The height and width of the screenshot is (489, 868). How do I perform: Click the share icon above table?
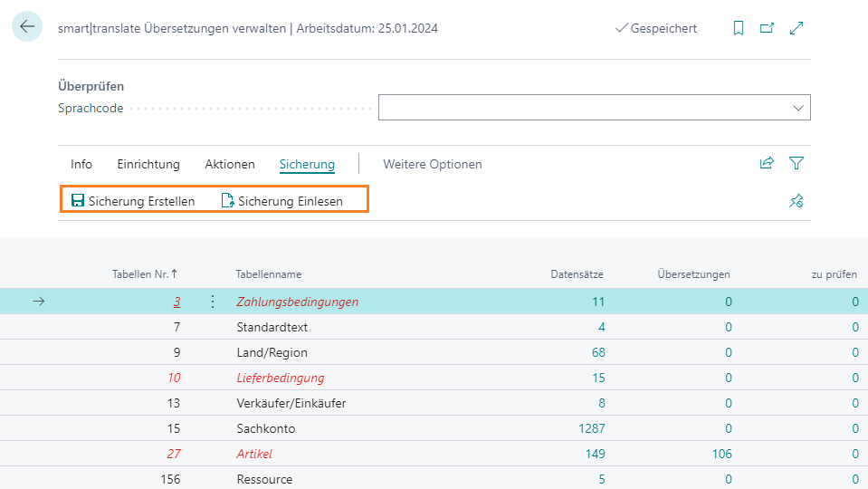[767, 164]
